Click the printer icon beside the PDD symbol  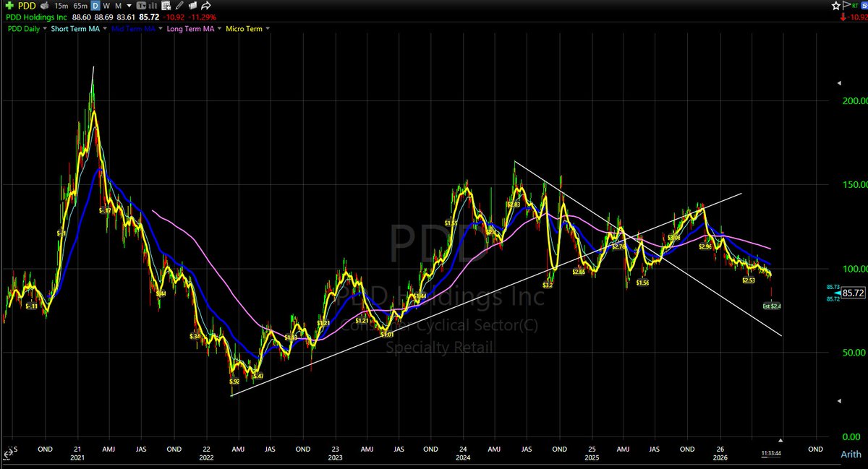pos(45,6)
